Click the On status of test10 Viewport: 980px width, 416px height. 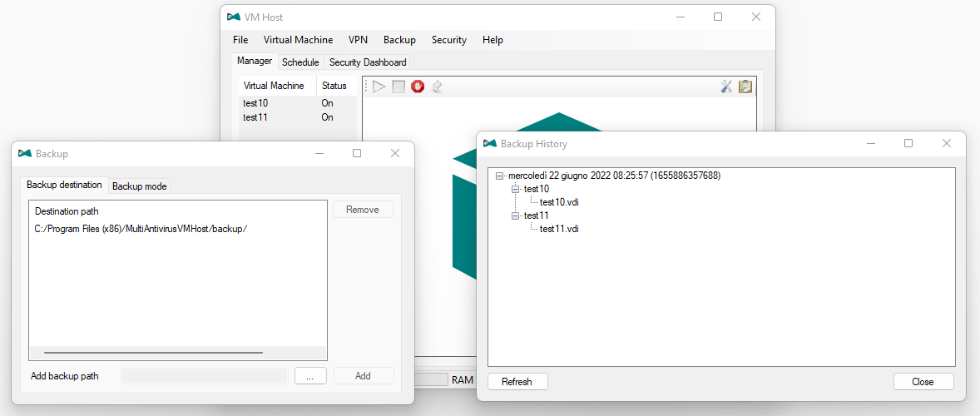click(328, 103)
